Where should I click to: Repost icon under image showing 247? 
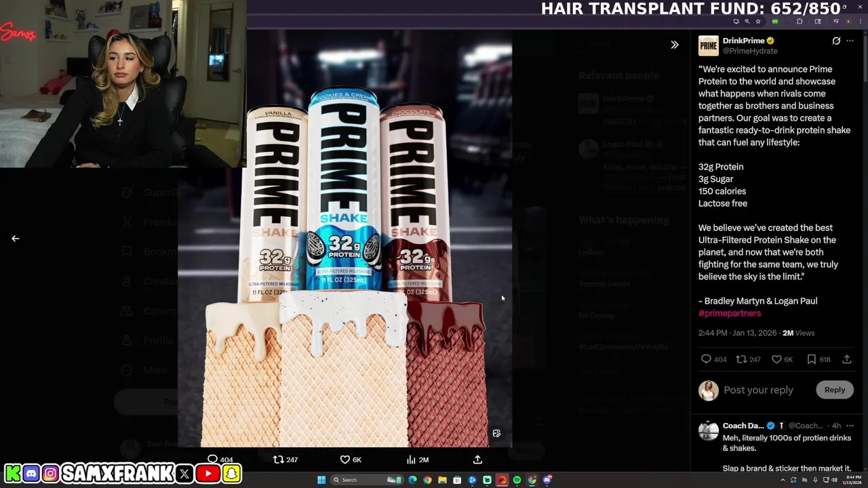[278, 460]
